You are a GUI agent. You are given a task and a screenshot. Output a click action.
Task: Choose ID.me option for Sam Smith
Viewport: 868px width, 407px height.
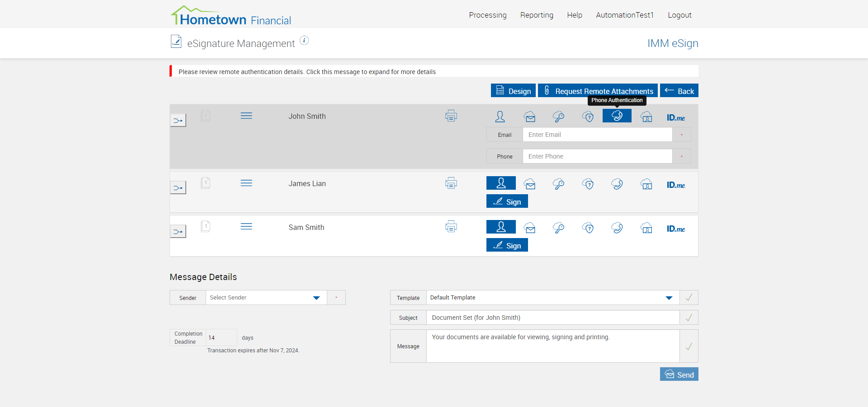coord(676,229)
